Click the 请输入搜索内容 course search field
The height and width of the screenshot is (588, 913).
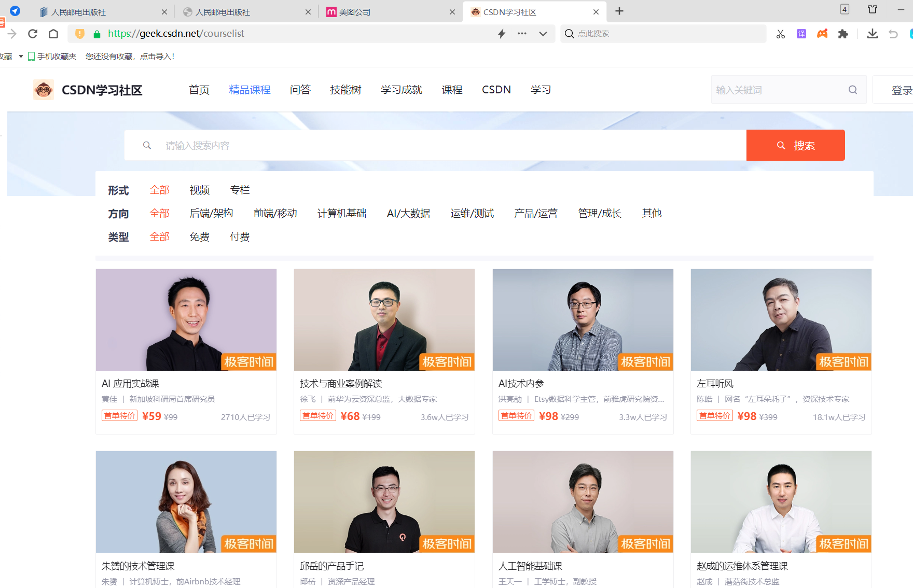(x=435, y=145)
